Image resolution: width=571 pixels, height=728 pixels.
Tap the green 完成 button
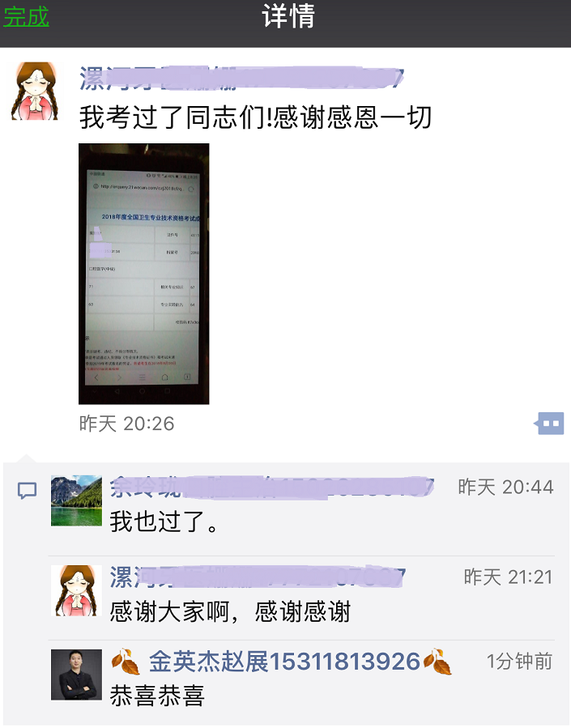click(26, 17)
